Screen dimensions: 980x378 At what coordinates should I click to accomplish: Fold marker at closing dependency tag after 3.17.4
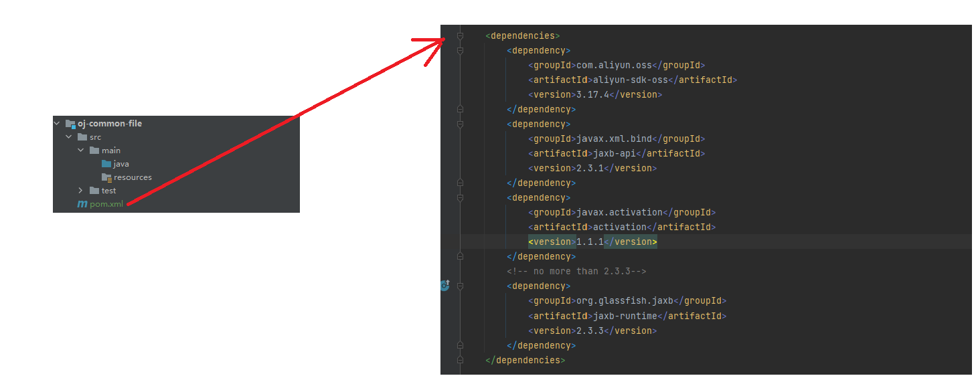click(460, 109)
